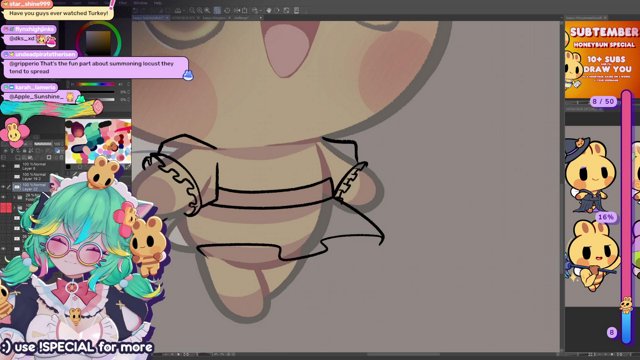Hide Layer 8 with its eye icon
This screenshot has height=360, width=640.
[x=4, y=166]
